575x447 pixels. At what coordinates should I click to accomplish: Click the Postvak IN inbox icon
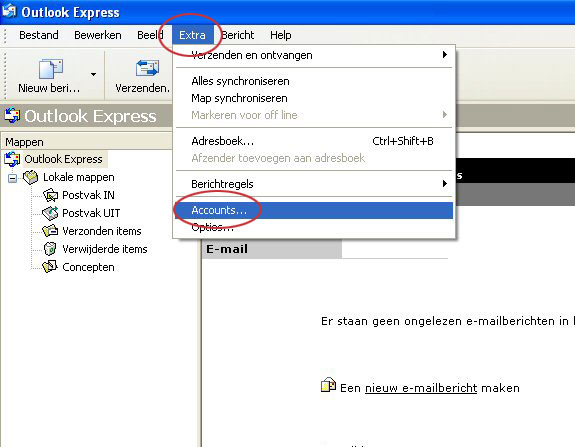tap(50, 195)
